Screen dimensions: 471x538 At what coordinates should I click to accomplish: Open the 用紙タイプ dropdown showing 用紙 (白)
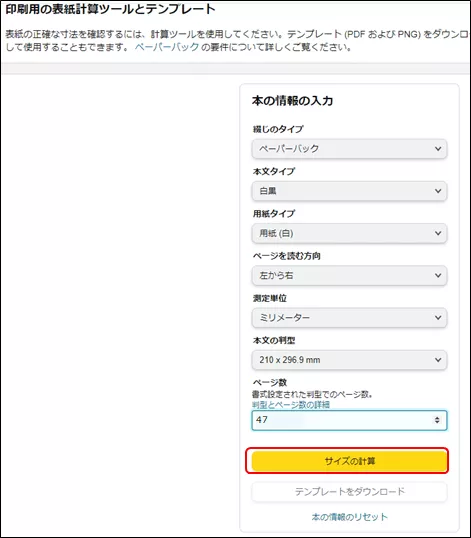point(349,233)
